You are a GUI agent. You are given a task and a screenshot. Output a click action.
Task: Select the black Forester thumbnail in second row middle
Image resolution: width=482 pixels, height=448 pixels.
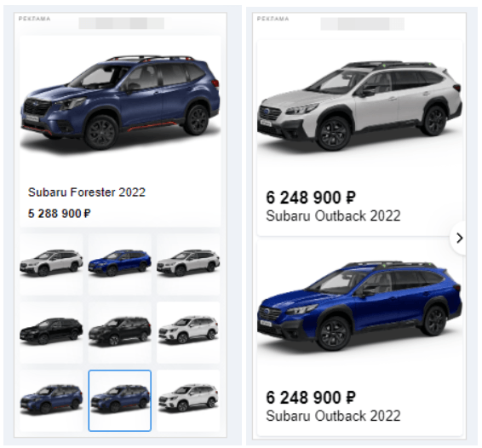tap(120, 332)
